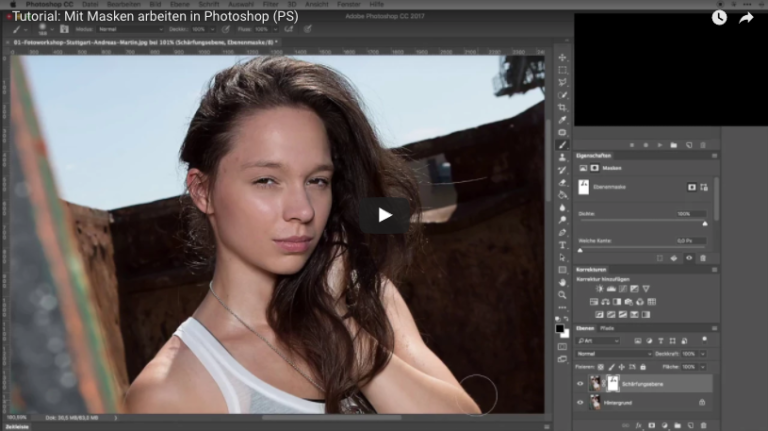Open the Photoshop CC menu
Viewport: 768px width, 431px height.
49,4
